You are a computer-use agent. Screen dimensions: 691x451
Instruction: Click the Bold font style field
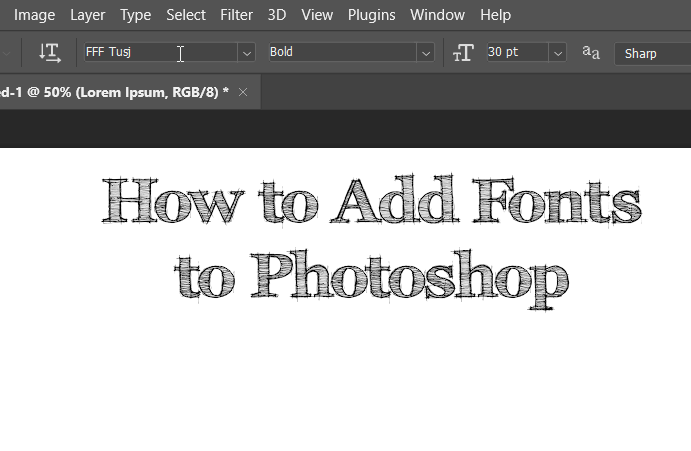coord(343,52)
